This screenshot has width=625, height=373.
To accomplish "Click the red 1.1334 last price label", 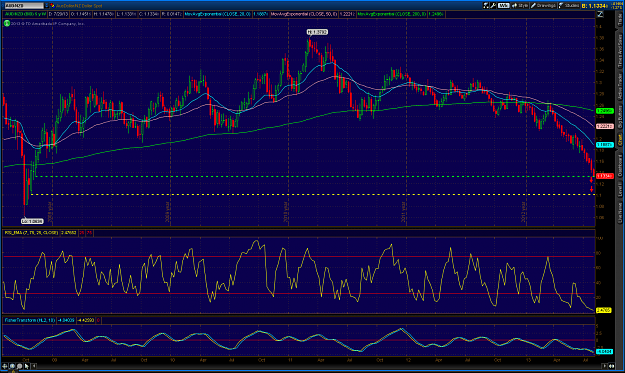I will [x=604, y=176].
